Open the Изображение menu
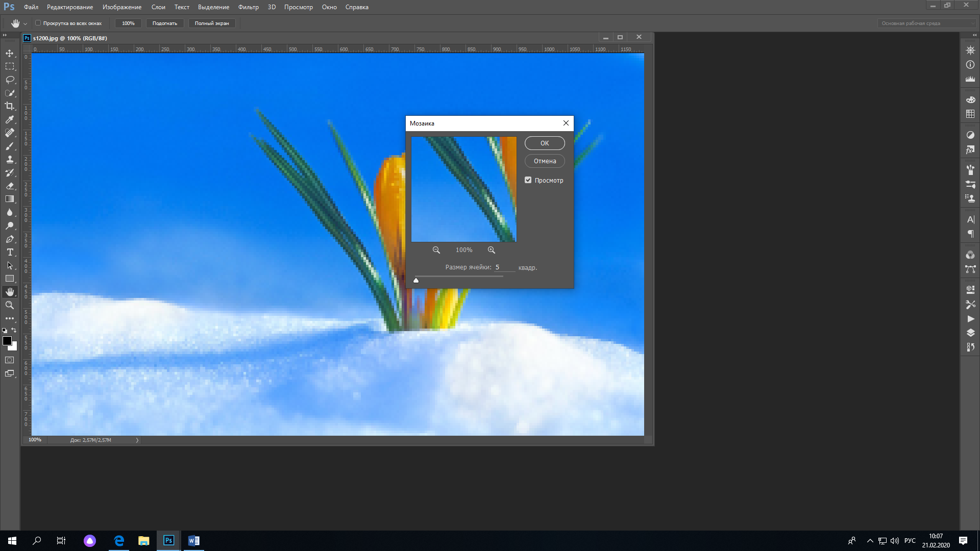980x551 pixels. click(122, 7)
